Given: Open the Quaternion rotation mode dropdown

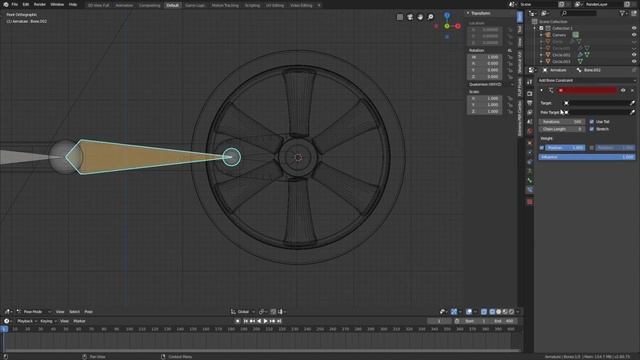Looking at the screenshot, I should [x=490, y=84].
